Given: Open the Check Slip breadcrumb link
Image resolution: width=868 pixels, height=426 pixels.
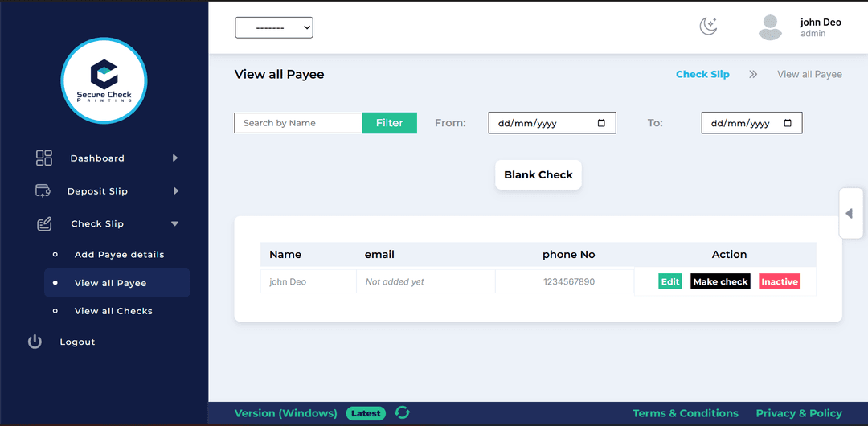Looking at the screenshot, I should click(x=702, y=74).
